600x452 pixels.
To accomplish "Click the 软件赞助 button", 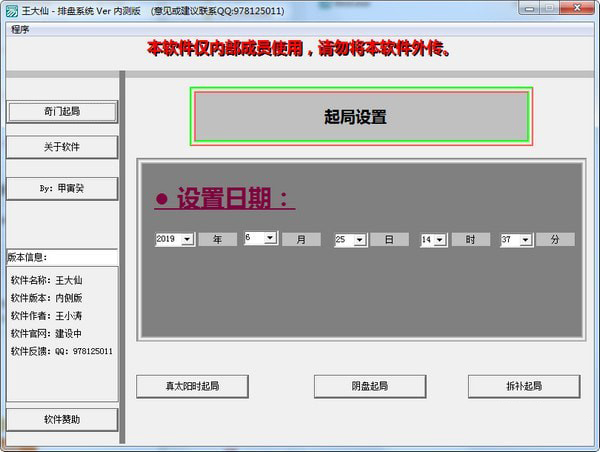I will coord(62,419).
